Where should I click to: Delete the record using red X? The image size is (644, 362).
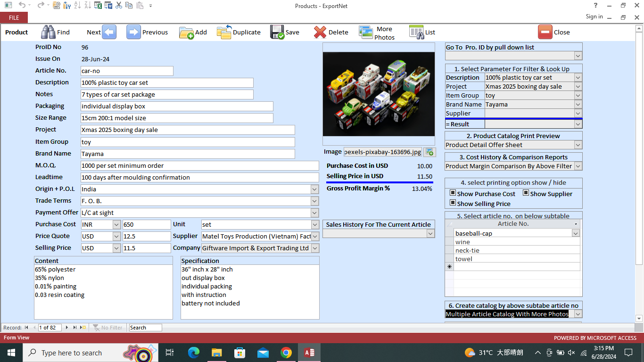click(320, 32)
